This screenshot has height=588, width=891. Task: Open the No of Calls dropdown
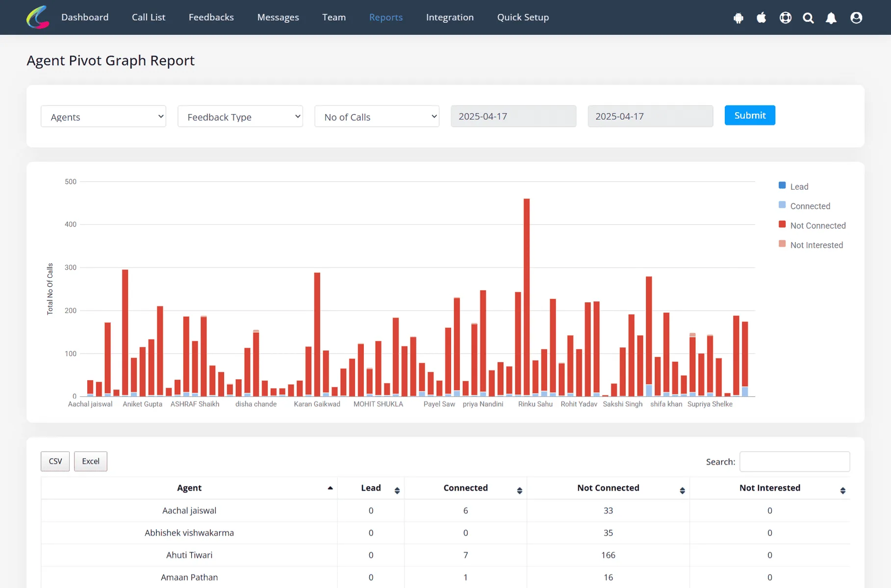tap(377, 116)
